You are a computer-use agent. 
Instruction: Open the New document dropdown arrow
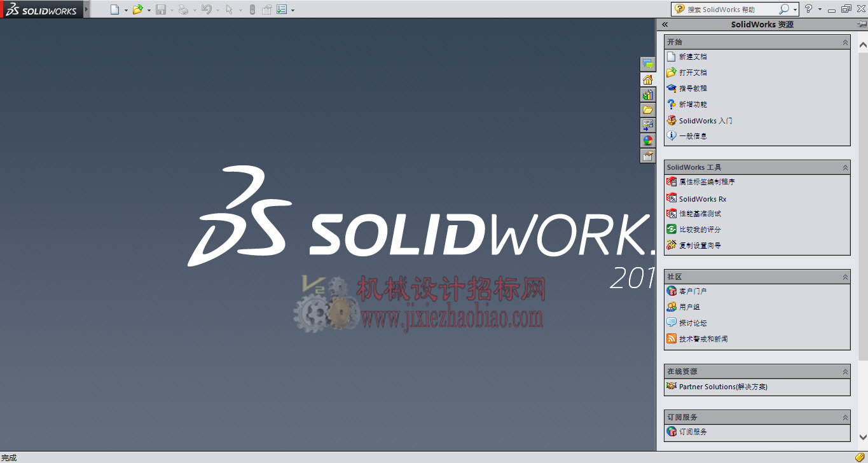[x=126, y=10]
